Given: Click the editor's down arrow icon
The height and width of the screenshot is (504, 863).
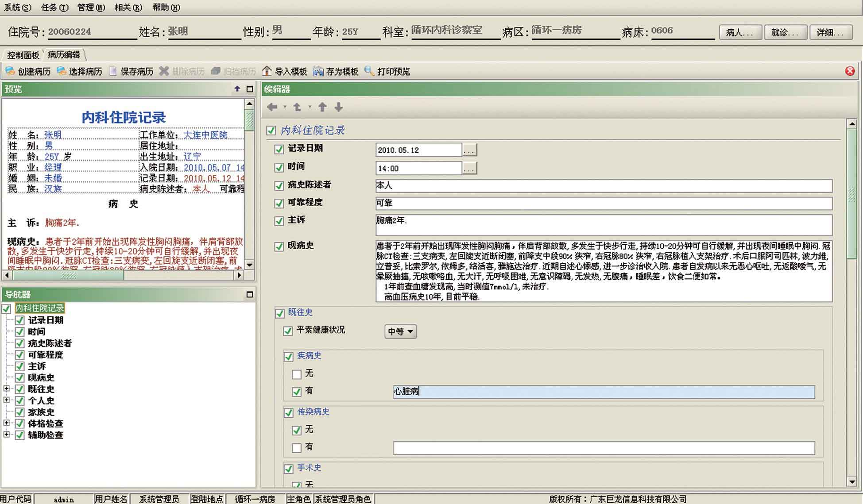Looking at the screenshot, I should (339, 107).
